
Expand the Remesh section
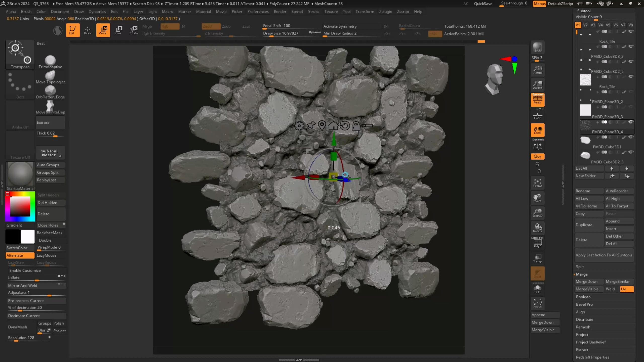tap(583, 327)
